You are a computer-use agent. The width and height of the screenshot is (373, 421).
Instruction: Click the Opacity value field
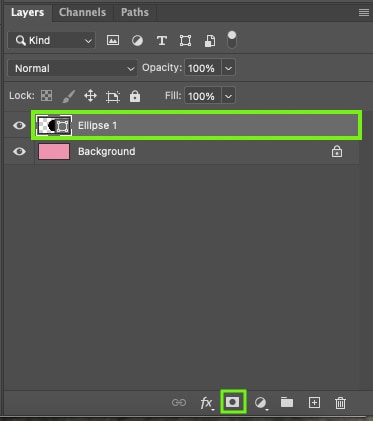(x=202, y=68)
